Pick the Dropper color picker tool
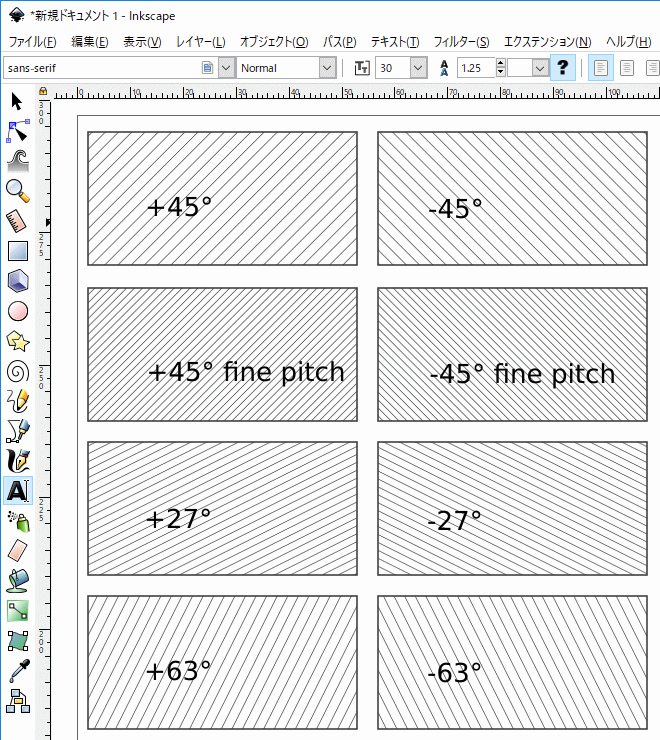Image resolution: width=660 pixels, height=740 pixels. point(17,670)
